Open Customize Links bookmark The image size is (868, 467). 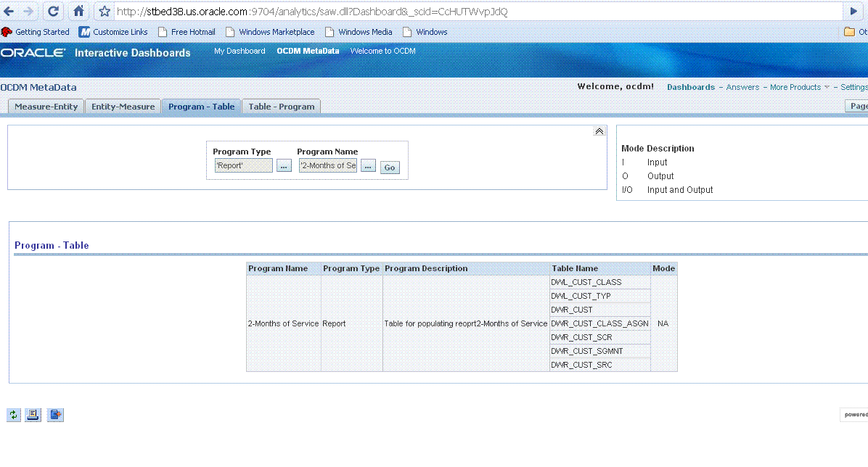click(113, 32)
